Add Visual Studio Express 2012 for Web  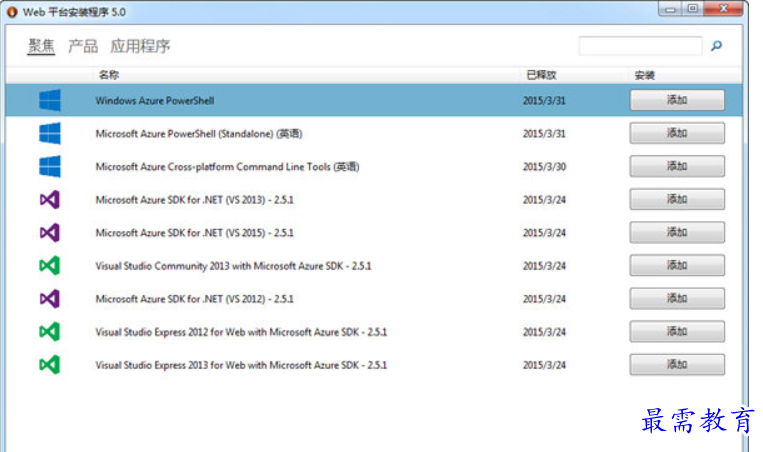(x=677, y=332)
